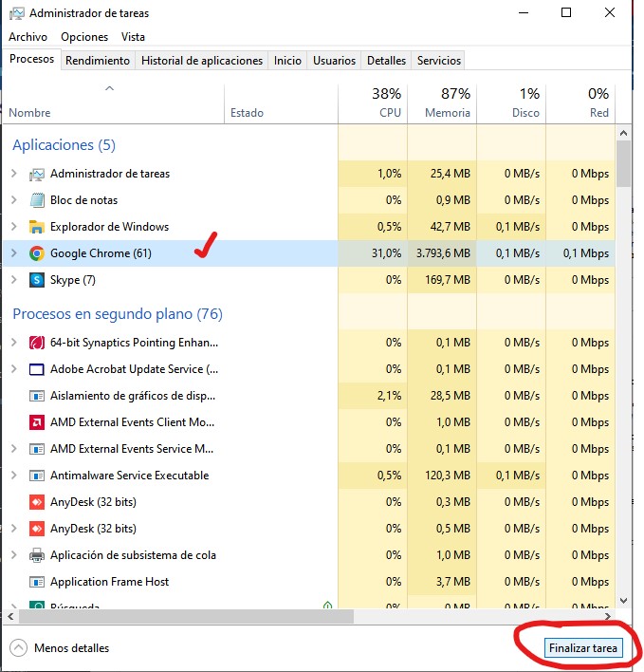The image size is (644, 672).
Task: Click the vertical scrollbar down arrow
Action: 623,600
